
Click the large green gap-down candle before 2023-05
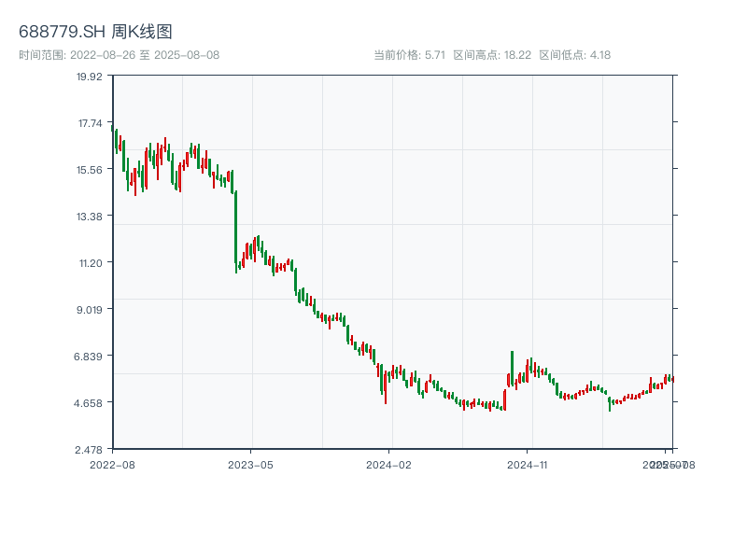(235, 229)
